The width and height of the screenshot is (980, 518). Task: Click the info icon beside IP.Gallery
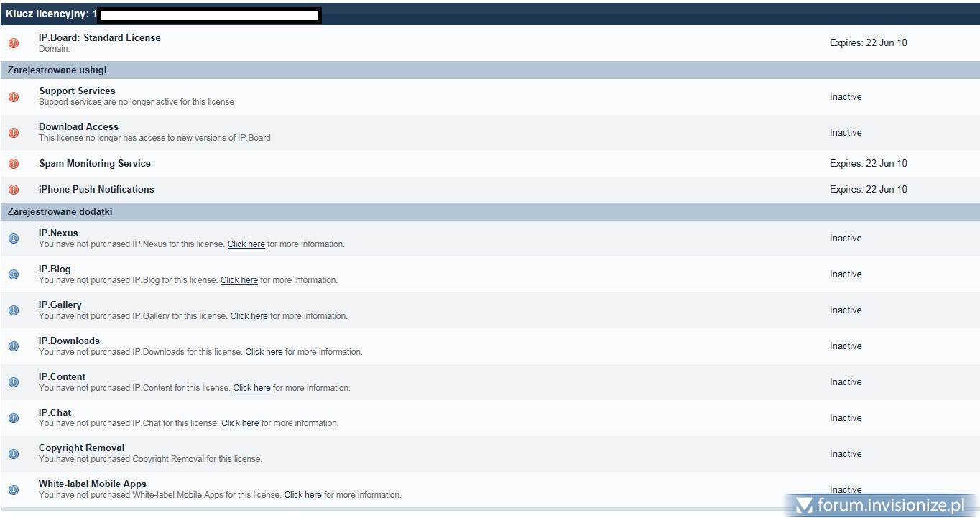[x=14, y=310]
